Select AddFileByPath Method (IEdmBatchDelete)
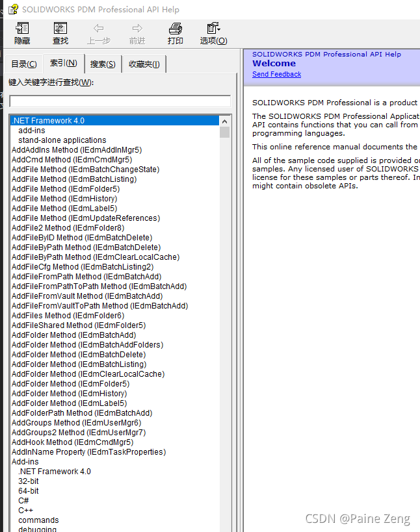The image size is (420, 532). point(86,247)
